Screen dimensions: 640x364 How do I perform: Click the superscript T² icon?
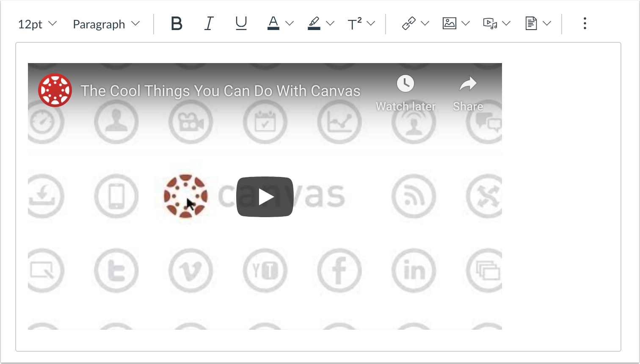click(355, 24)
